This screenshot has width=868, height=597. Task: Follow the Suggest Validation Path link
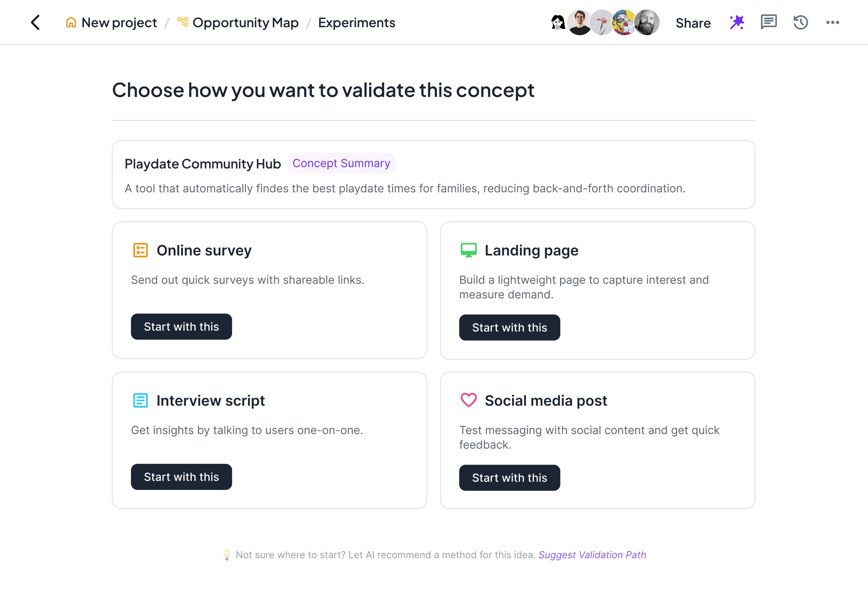pyautogui.click(x=592, y=555)
